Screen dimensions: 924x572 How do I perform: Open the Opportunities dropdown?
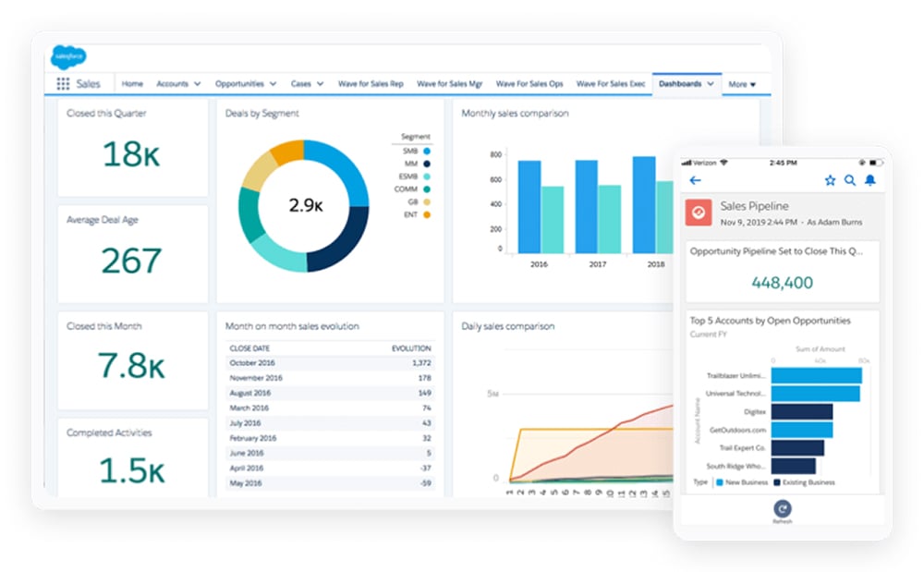click(245, 83)
